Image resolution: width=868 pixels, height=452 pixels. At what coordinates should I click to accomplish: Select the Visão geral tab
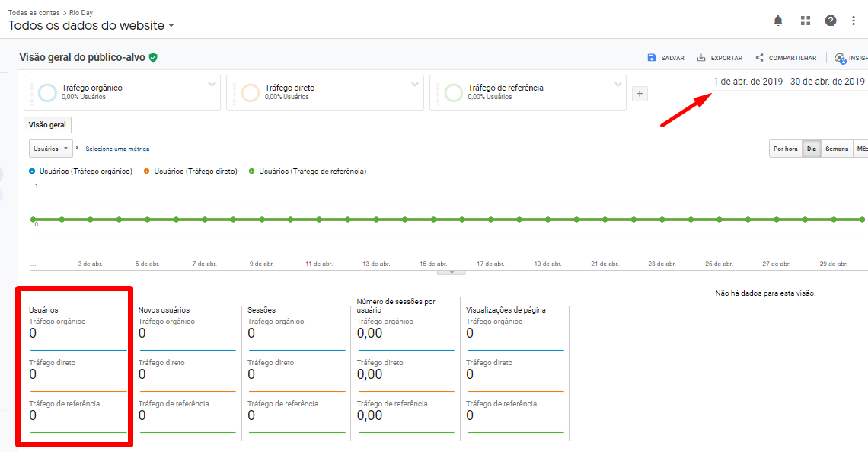[x=47, y=125]
